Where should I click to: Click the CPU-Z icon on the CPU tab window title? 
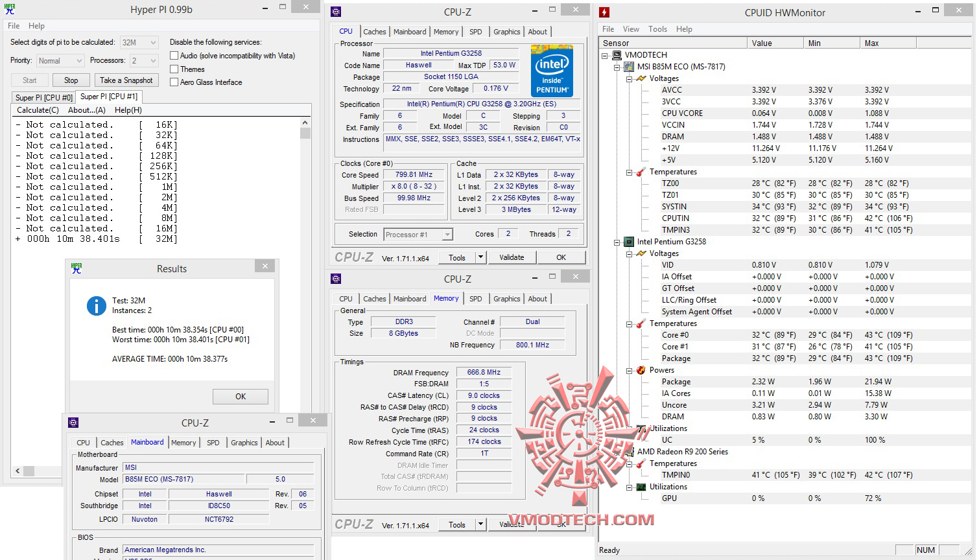336,12
